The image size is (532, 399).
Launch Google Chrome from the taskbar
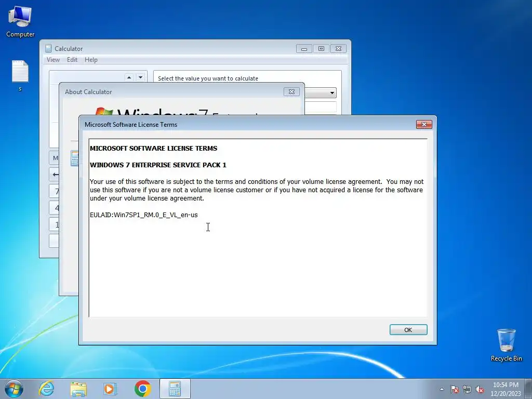point(142,389)
